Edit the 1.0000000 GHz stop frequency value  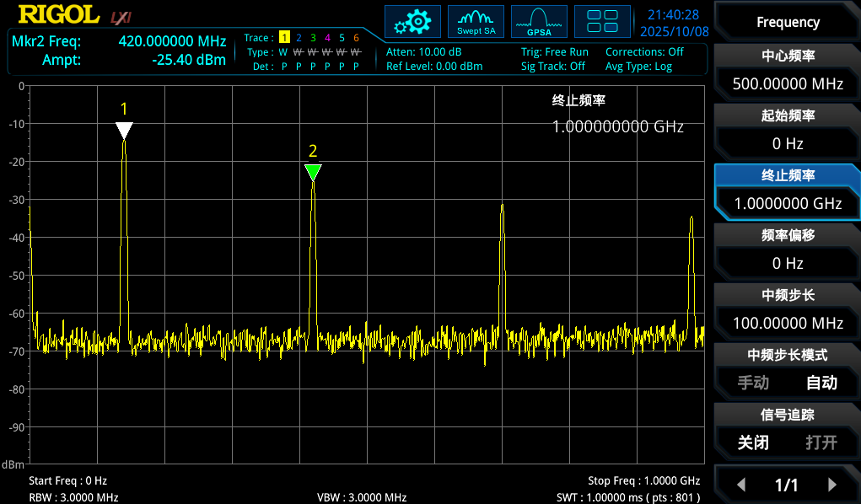pyautogui.click(x=788, y=204)
